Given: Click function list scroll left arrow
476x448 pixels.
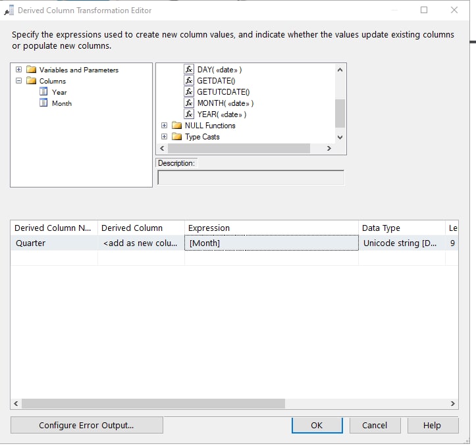Looking at the screenshot, I should pyautogui.click(x=162, y=148).
